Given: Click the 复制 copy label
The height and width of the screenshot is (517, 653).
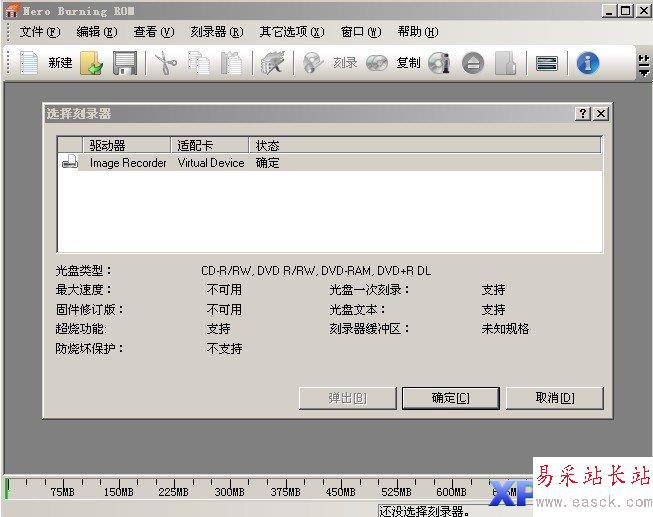Looking at the screenshot, I should pyautogui.click(x=408, y=63).
